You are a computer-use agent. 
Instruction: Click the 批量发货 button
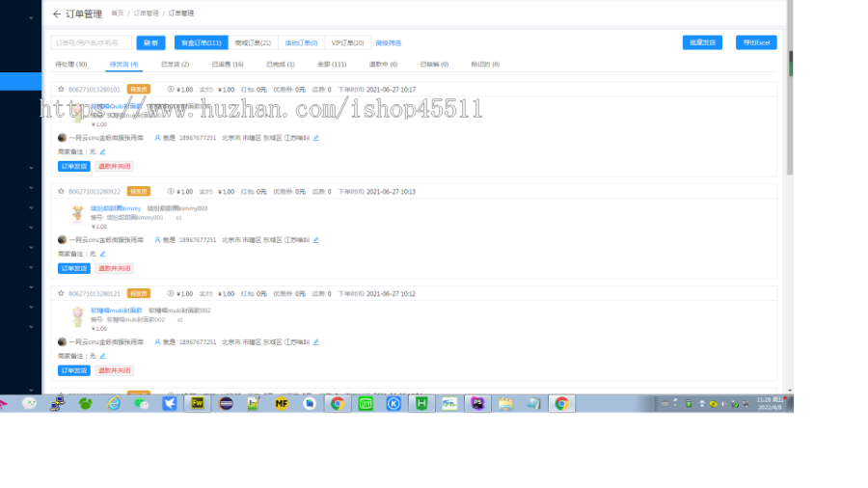[702, 42]
